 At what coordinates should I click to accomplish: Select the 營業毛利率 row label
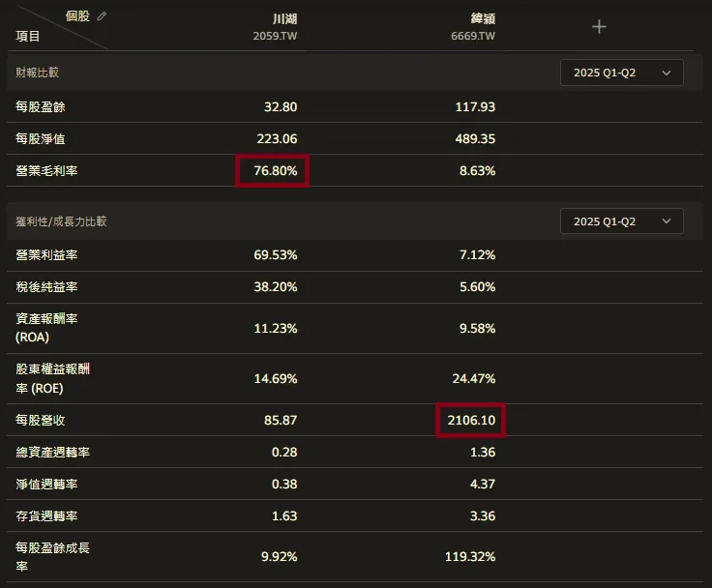(47, 170)
